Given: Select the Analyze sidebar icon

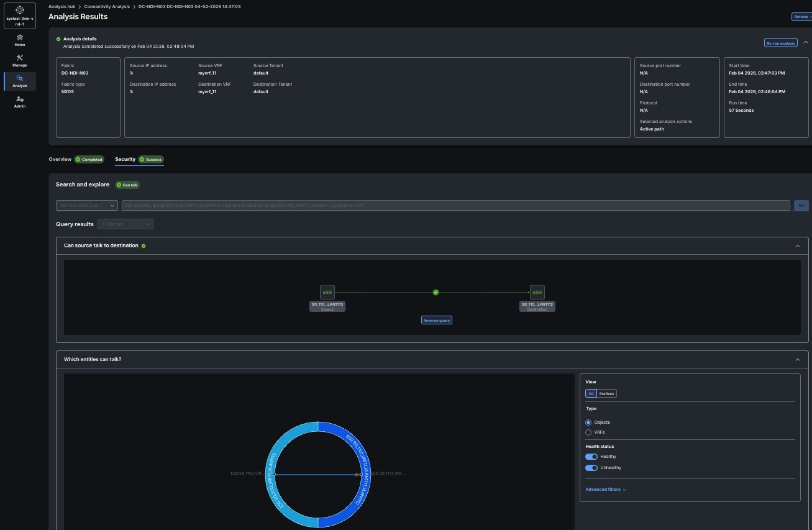Looking at the screenshot, I should point(20,79).
